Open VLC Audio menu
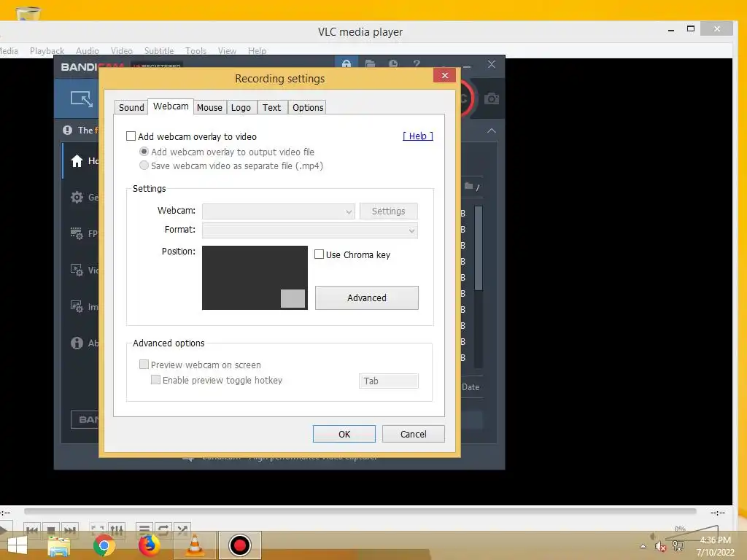The height and width of the screenshot is (560, 747). coord(88,50)
